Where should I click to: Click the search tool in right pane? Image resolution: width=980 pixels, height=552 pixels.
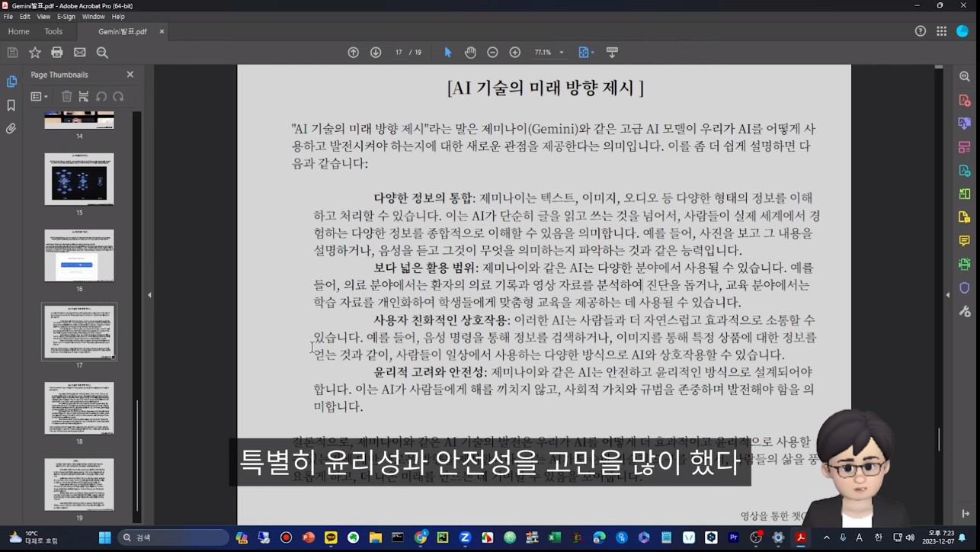pos(965,77)
